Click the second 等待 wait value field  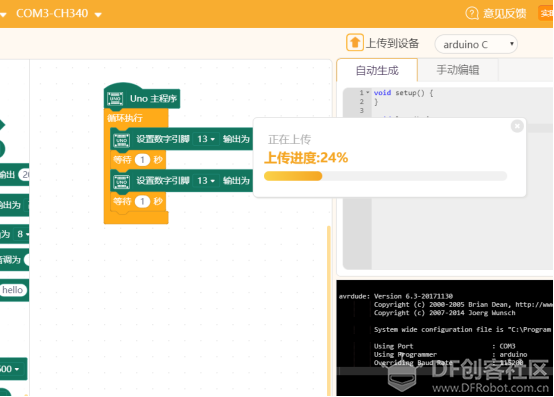coord(142,202)
